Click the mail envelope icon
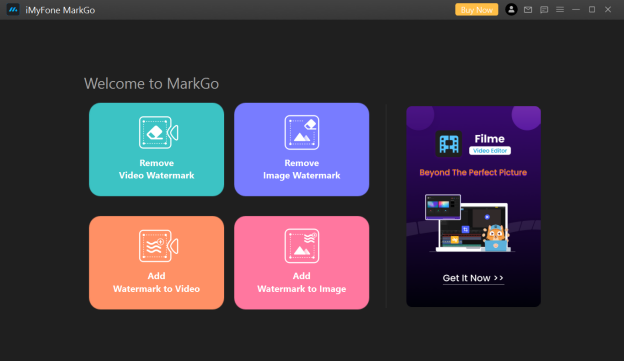Screen dimensions: 624x361 [x=528, y=10]
